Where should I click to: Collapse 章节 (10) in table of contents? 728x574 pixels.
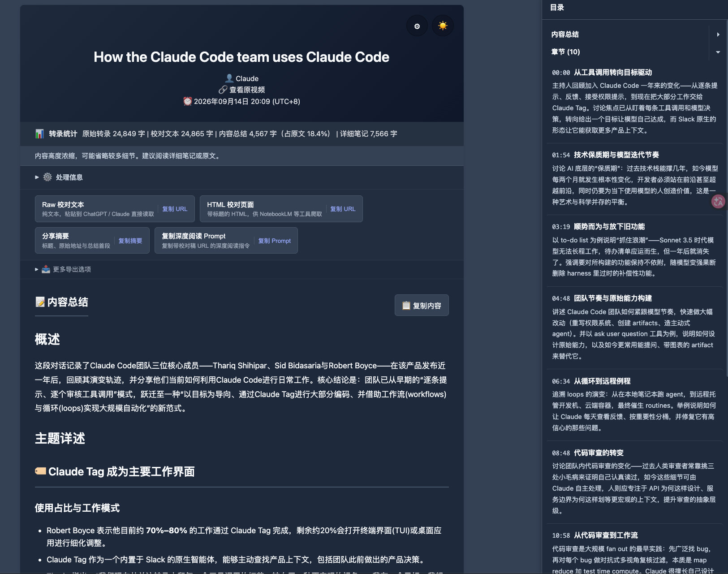click(x=718, y=52)
